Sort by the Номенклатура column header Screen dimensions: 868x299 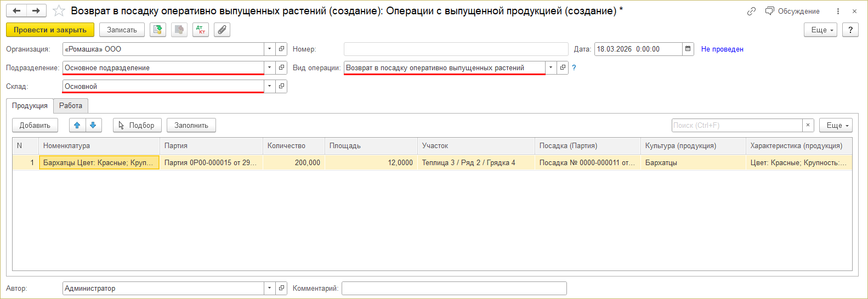[x=99, y=145]
